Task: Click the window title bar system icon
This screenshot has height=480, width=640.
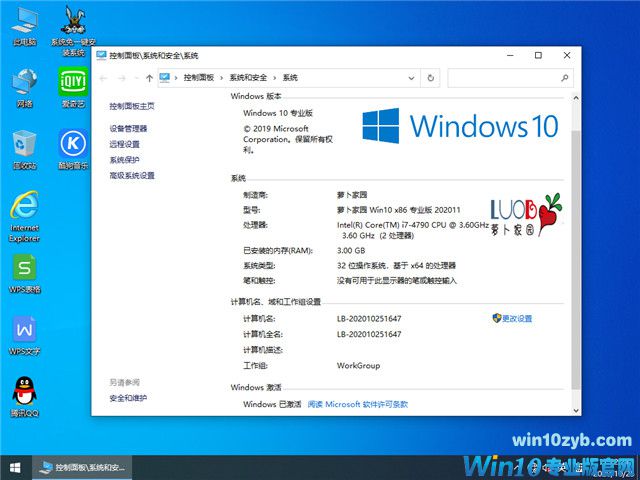Action: tap(101, 55)
